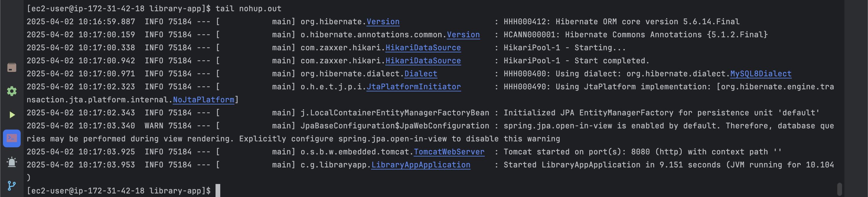The height and width of the screenshot is (197, 868).
Task: Open the TomcatWebServer class link
Action: click(449, 152)
